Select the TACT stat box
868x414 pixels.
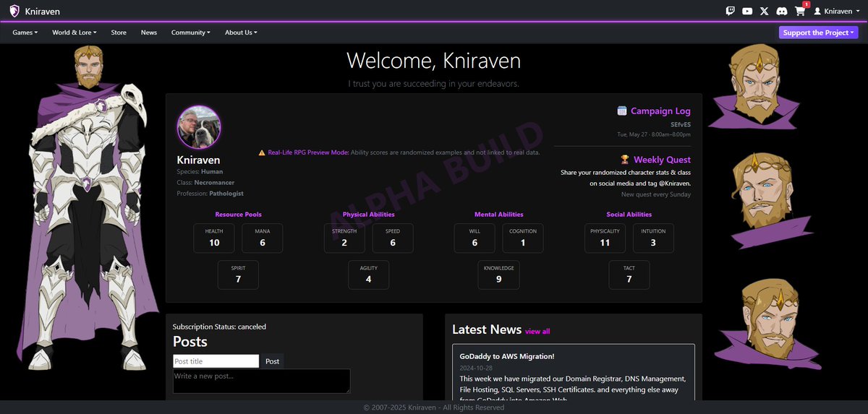[629, 275]
